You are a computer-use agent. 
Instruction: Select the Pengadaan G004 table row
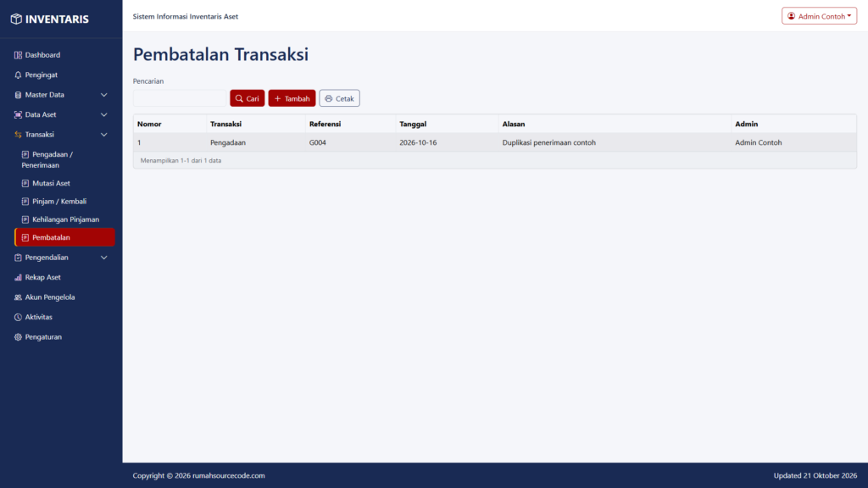tap(494, 142)
